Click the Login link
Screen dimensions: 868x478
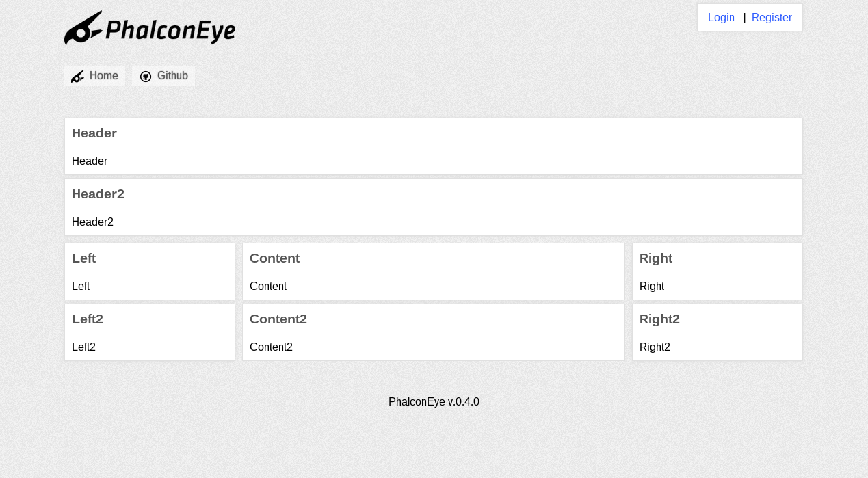coord(721,18)
